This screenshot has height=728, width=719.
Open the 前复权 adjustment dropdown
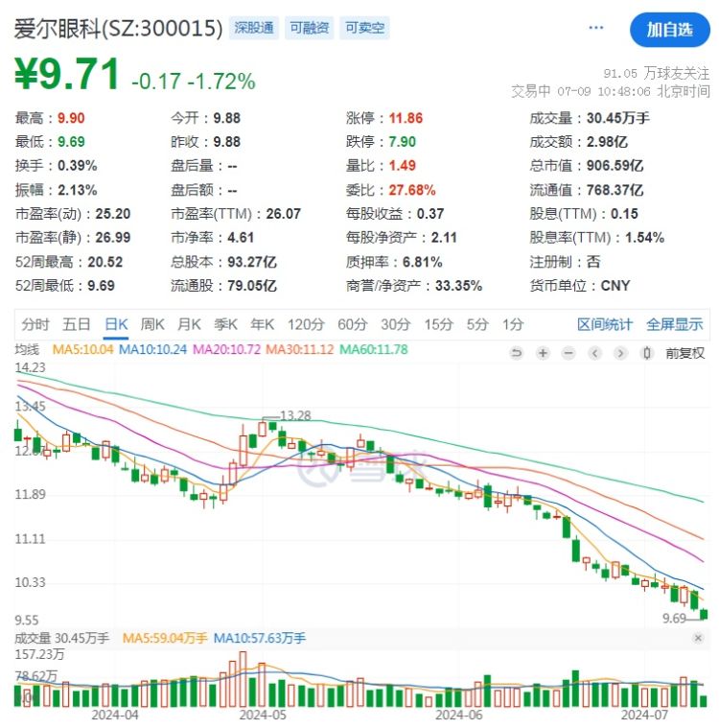tap(684, 353)
